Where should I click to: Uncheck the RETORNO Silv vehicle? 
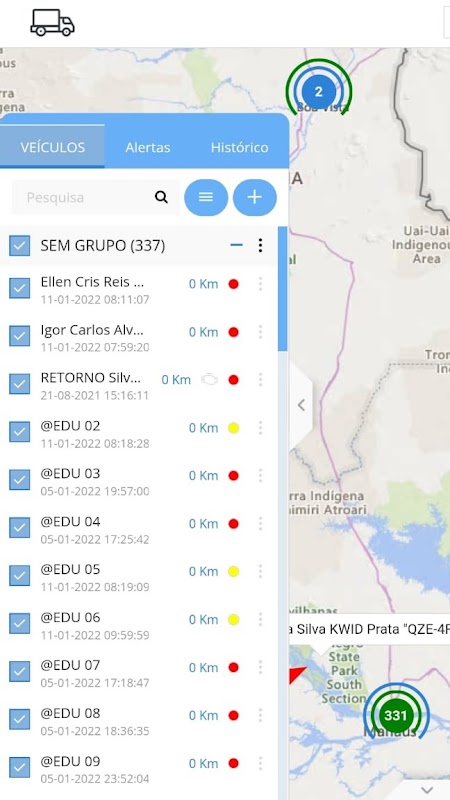[19, 384]
